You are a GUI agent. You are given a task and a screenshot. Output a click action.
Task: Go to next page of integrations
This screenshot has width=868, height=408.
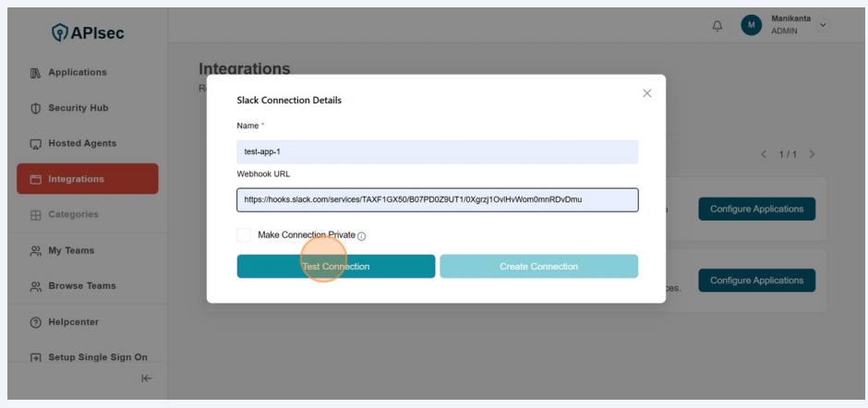(x=812, y=154)
